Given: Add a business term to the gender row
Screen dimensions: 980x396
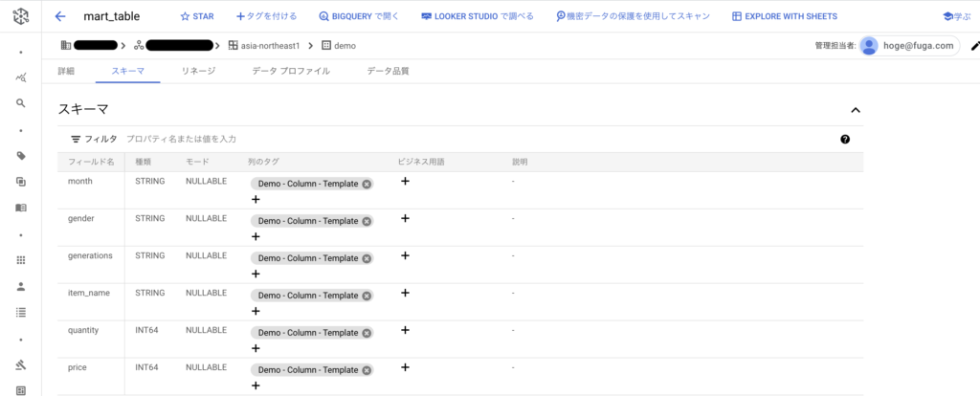Looking at the screenshot, I should click(x=405, y=218).
